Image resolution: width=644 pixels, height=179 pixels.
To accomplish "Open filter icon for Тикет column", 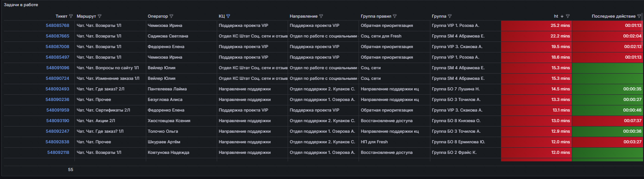I will click(x=71, y=16).
